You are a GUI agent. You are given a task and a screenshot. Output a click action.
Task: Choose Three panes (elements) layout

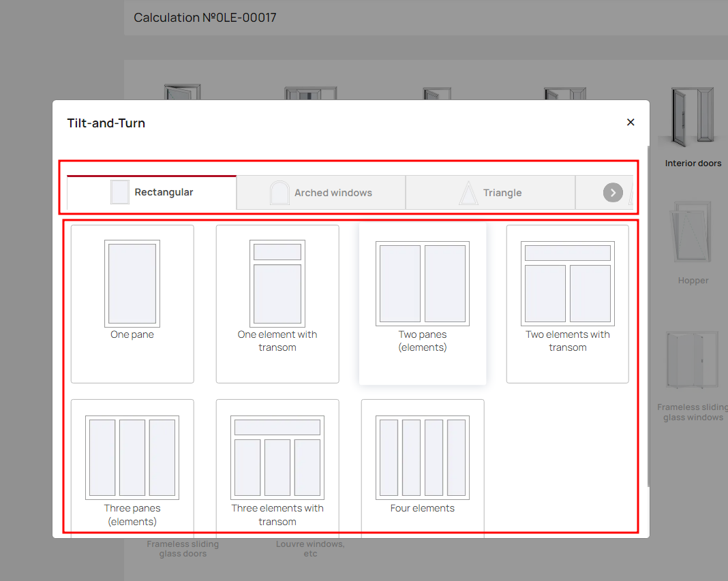[x=132, y=468]
